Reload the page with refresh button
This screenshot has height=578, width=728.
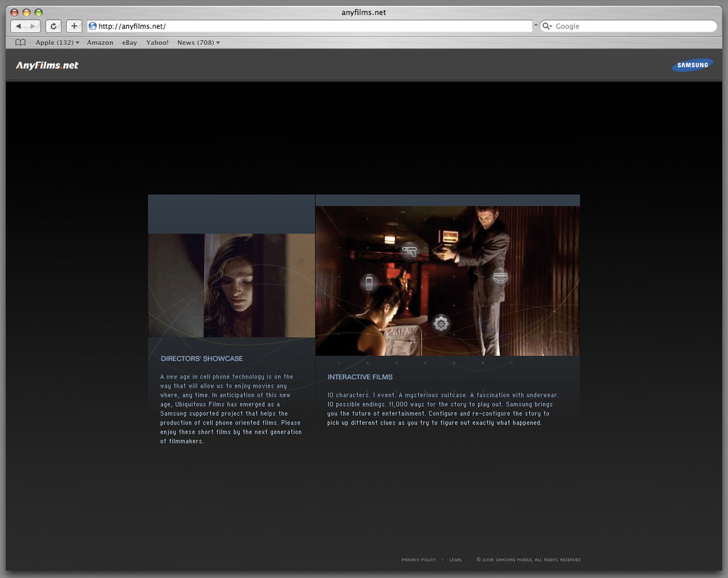(53, 26)
